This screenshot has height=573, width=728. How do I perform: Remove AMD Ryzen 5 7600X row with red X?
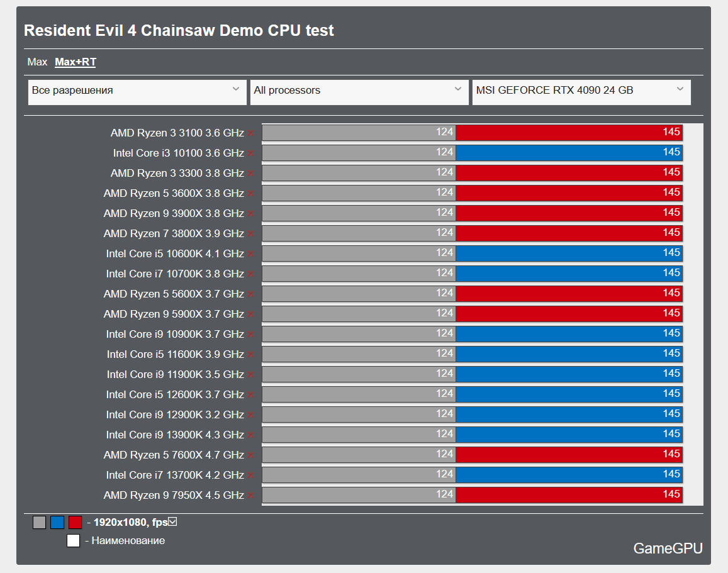250,455
